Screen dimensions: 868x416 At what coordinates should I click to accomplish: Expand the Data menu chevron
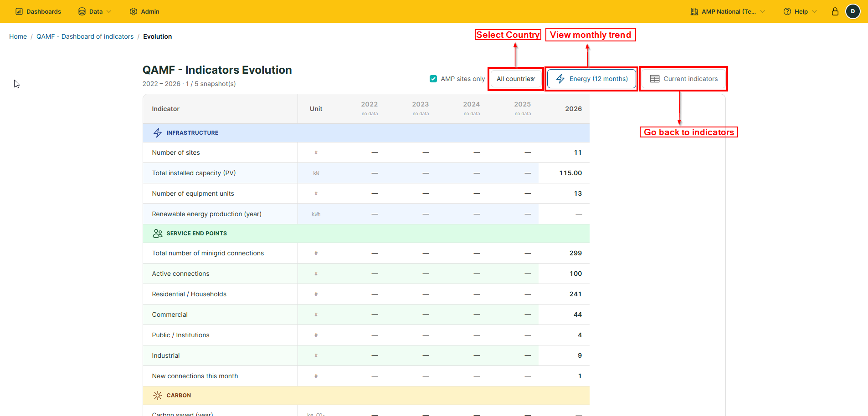[109, 11]
